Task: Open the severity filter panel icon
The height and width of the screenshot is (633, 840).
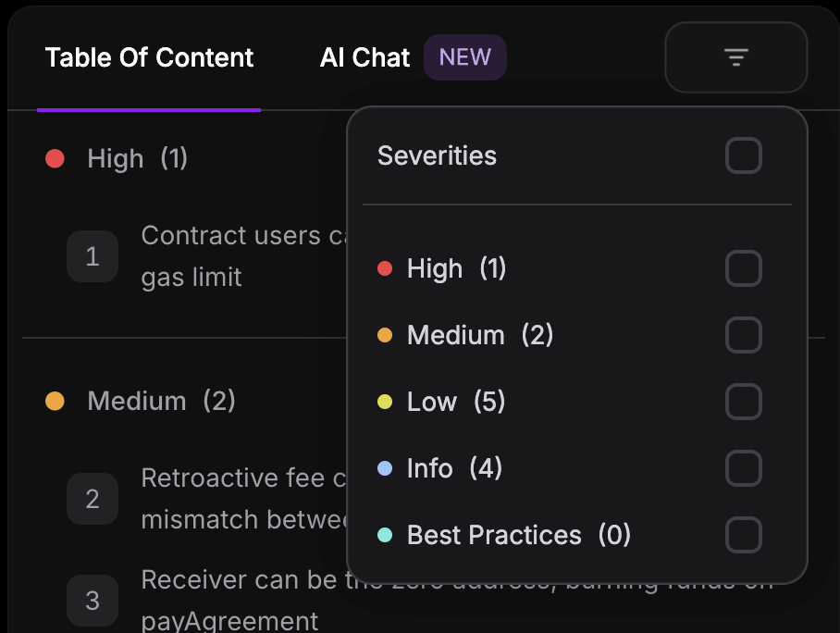Action: pos(735,57)
